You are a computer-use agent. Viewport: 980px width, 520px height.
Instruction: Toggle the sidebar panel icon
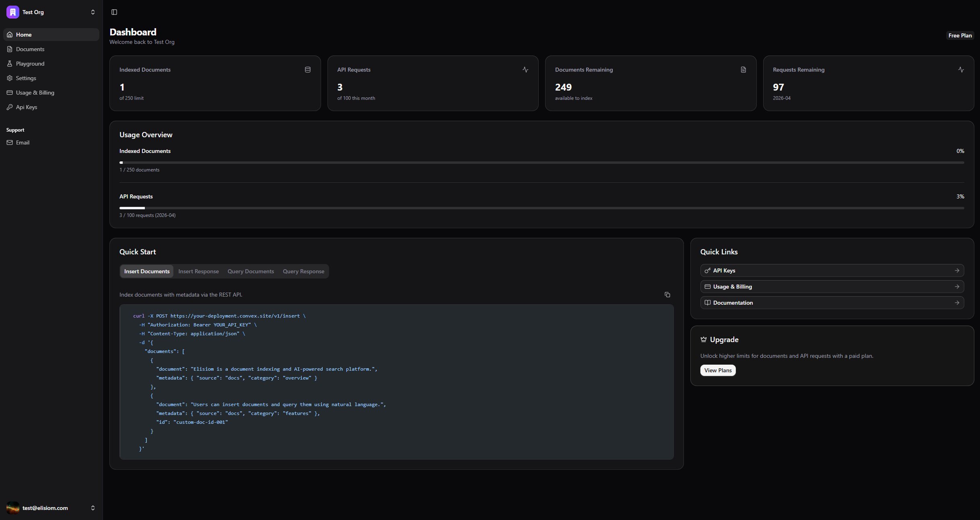pos(114,12)
